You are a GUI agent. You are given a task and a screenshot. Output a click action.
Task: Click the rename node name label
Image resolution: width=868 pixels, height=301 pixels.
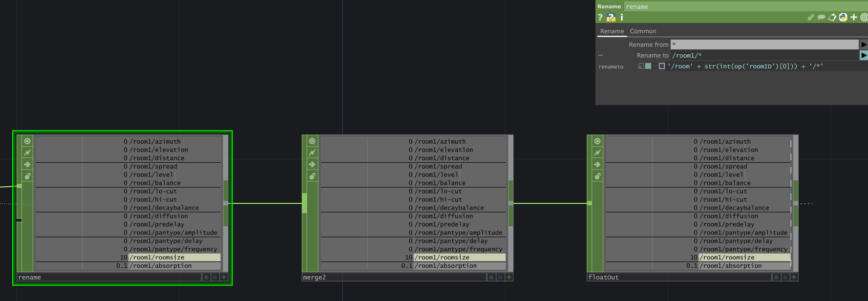[109, 277]
